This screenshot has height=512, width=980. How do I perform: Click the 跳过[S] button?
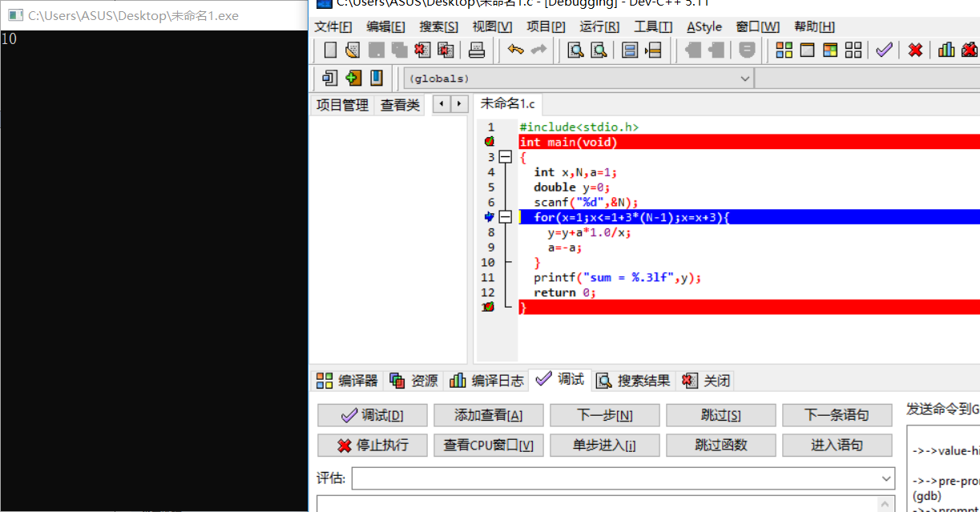coord(721,415)
